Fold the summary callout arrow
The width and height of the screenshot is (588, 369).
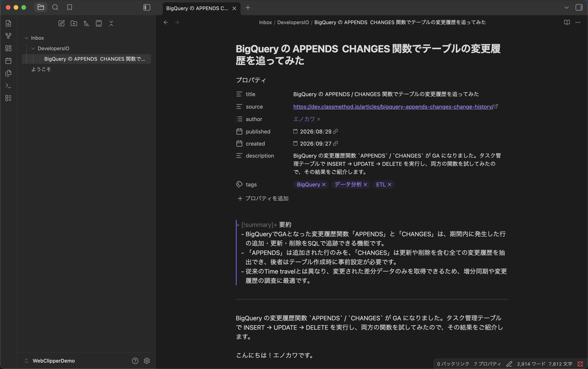(238, 225)
